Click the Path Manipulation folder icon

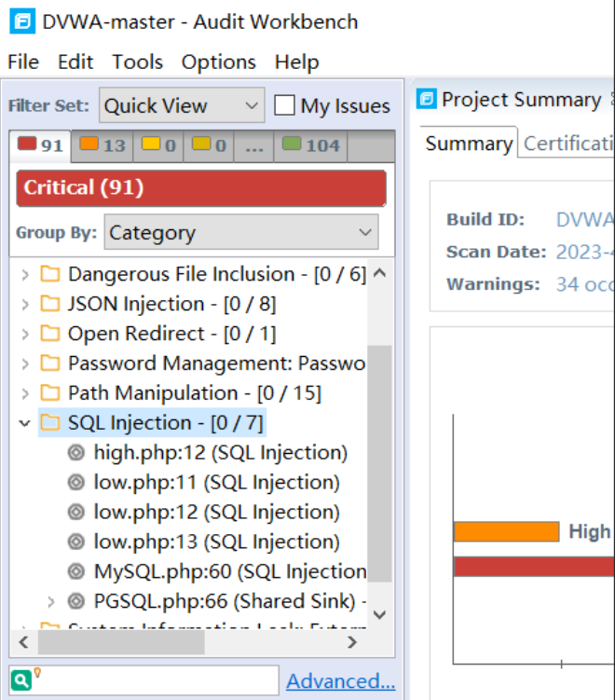click(x=50, y=392)
